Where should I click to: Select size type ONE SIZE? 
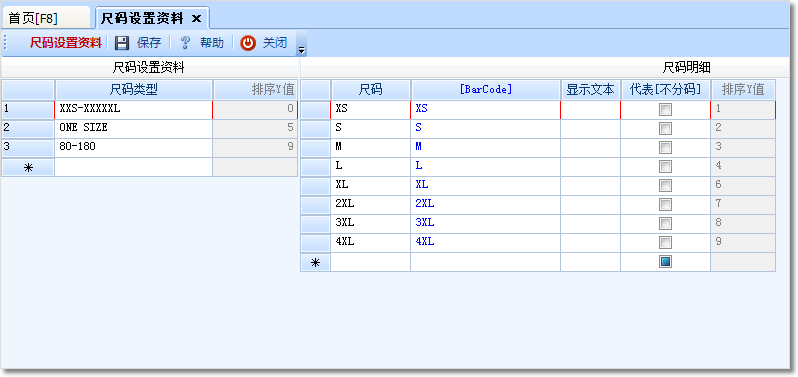pos(133,128)
